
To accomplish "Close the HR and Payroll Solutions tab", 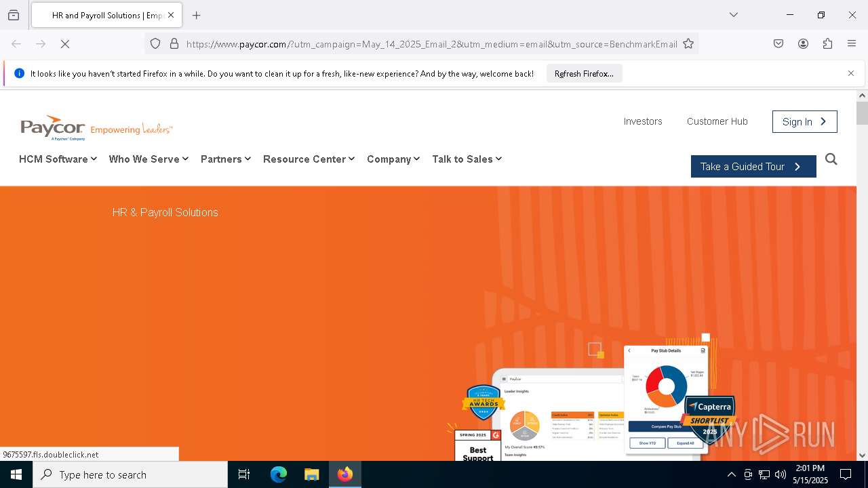I will click(171, 15).
